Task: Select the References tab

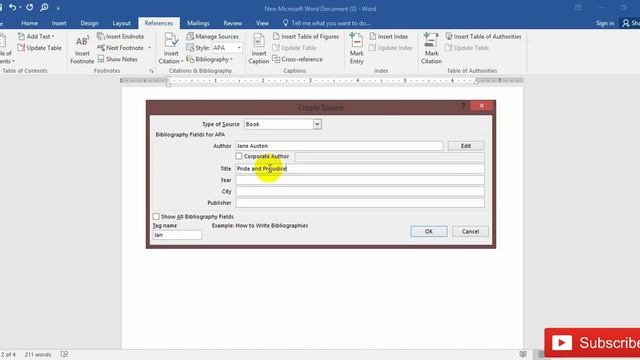Action: click(x=159, y=23)
